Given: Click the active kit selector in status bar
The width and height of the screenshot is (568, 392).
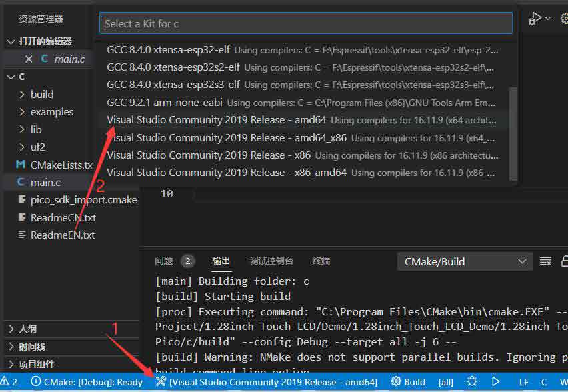Looking at the screenshot, I should pos(267,382).
